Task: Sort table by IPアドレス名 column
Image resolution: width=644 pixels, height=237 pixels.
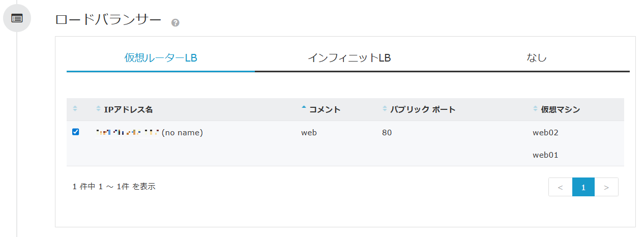Action: coord(128,109)
